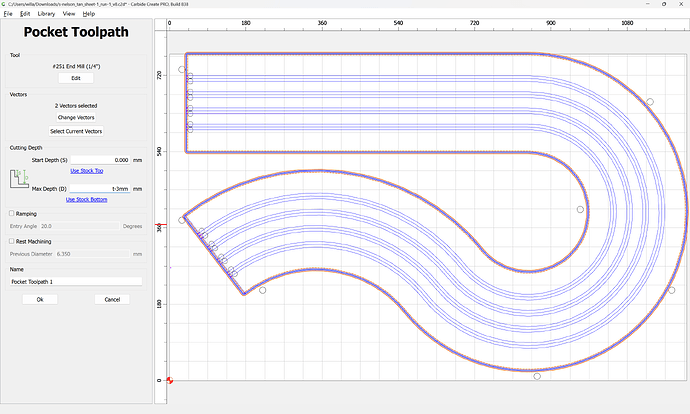Viewport: 690px width, 414px height.
Task: Confirm the toolpath with Ok button
Action: click(x=40, y=299)
